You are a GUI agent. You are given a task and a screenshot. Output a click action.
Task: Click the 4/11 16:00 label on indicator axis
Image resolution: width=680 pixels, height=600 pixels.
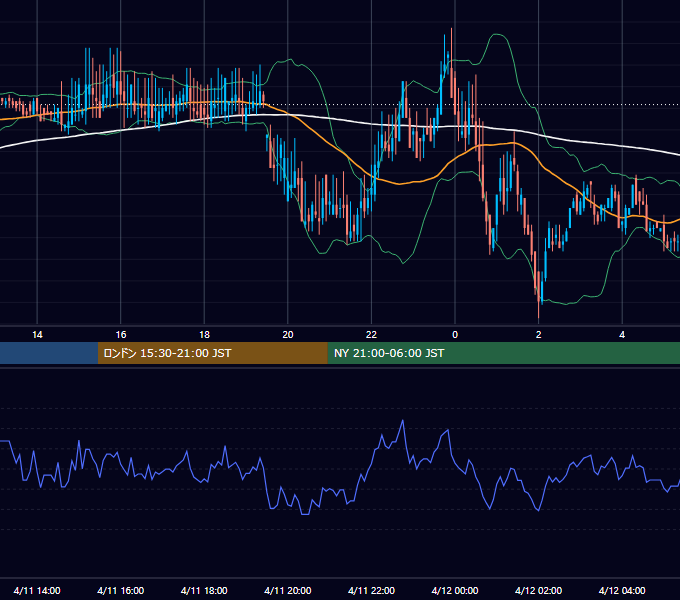pos(121,590)
